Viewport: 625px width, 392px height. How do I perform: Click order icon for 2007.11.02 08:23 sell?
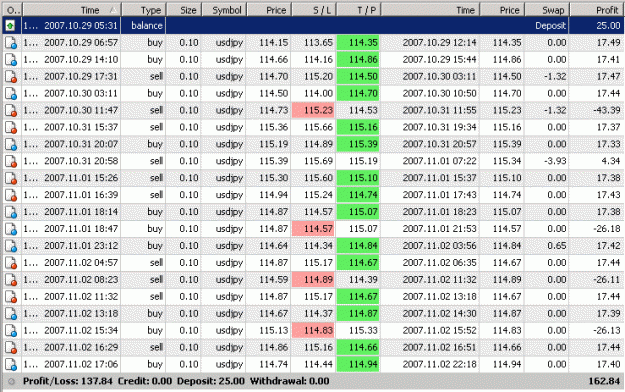(11, 280)
